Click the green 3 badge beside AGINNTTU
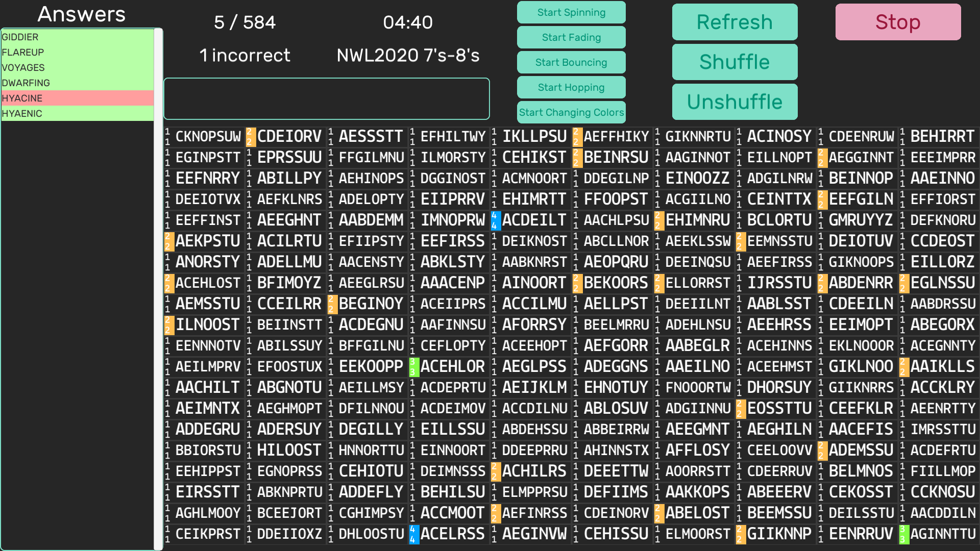980x551 pixels. pos(903,534)
